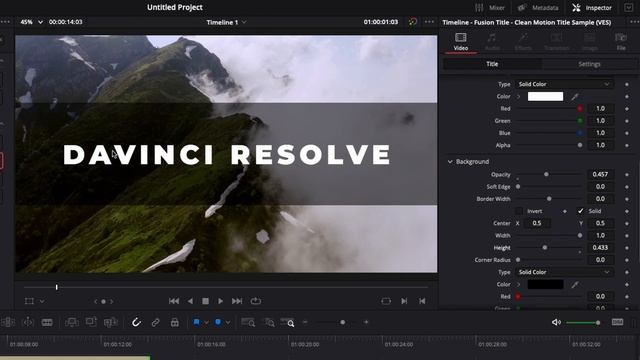Screen dimensions: 640x360
Task: Switch to the Settings sub-tab
Action: coord(589,64)
